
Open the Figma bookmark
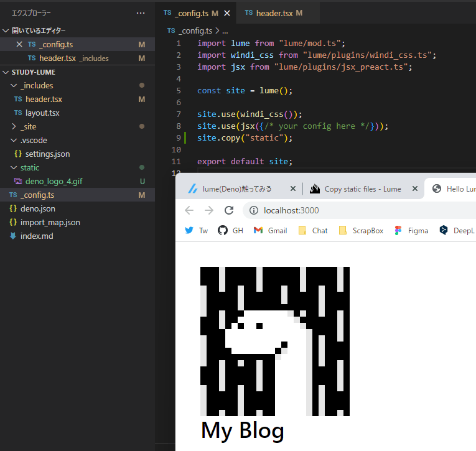point(412,231)
